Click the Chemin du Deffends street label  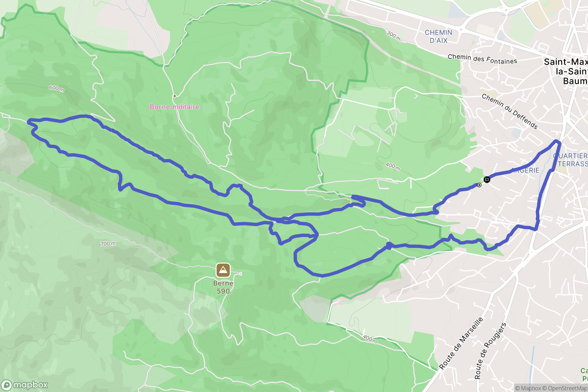click(x=510, y=111)
